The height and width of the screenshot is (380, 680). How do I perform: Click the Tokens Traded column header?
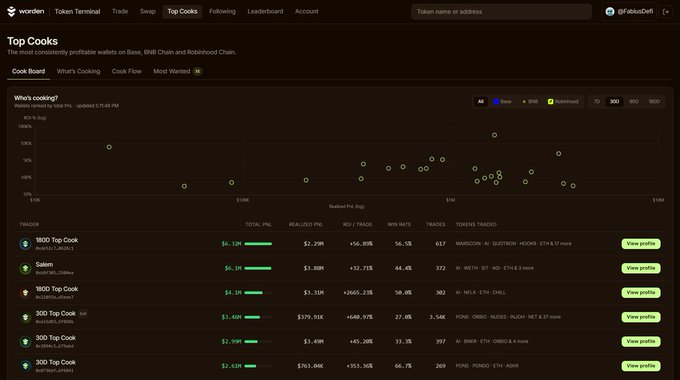(x=476, y=224)
